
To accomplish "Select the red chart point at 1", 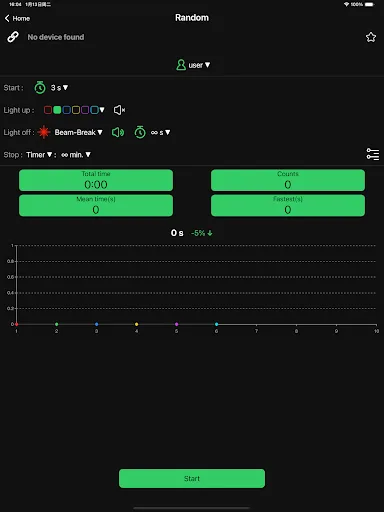I will (16, 324).
